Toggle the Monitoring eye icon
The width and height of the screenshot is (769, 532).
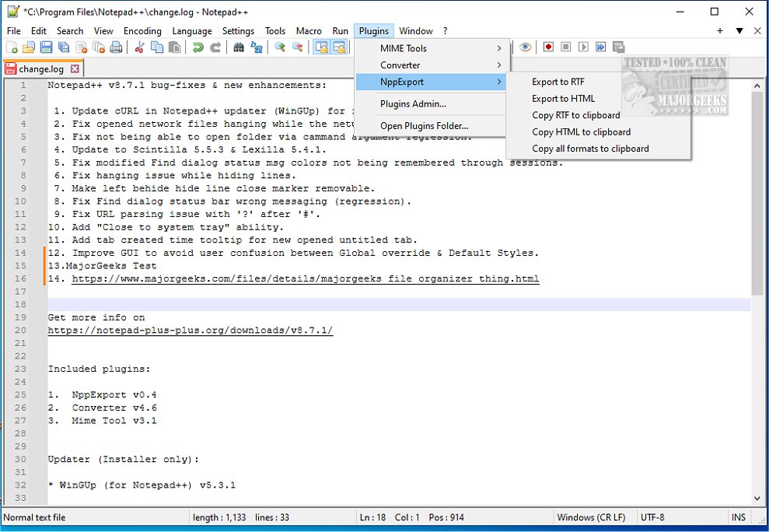tap(526, 47)
